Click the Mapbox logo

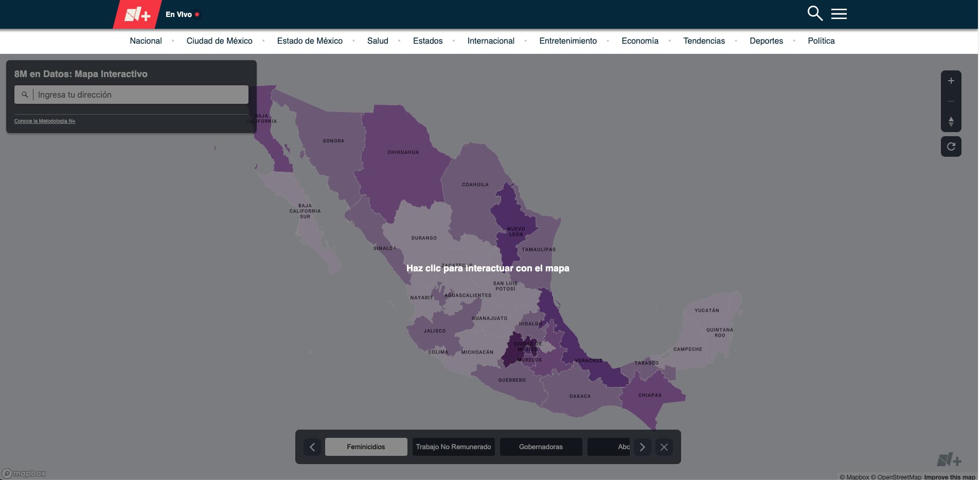pos(24,473)
